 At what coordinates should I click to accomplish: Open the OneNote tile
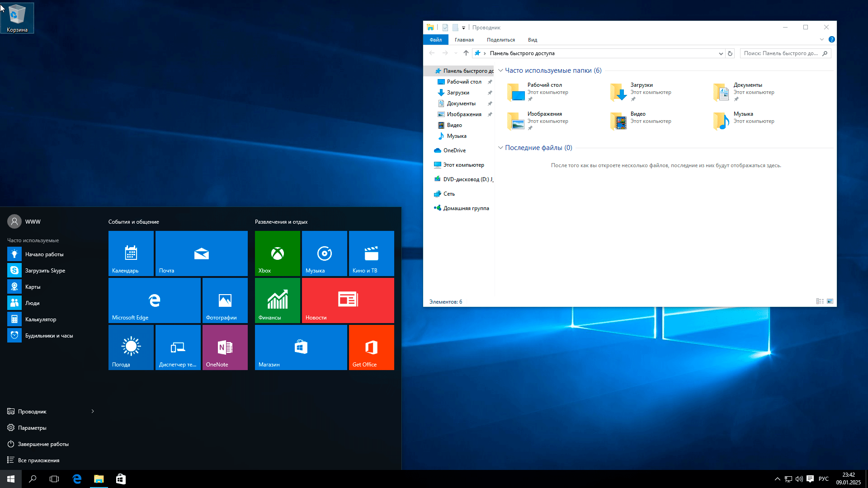(x=225, y=347)
